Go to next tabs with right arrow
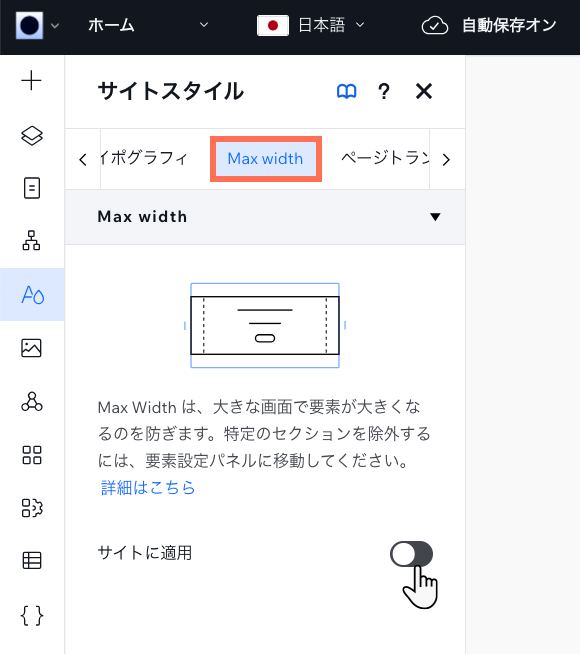Screen dimensions: 580x654 447,159
